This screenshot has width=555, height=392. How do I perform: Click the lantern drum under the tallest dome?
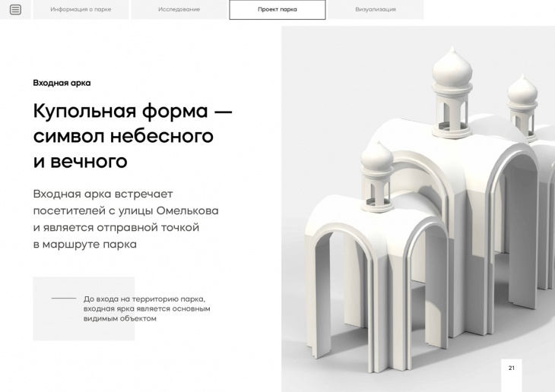point(452,112)
